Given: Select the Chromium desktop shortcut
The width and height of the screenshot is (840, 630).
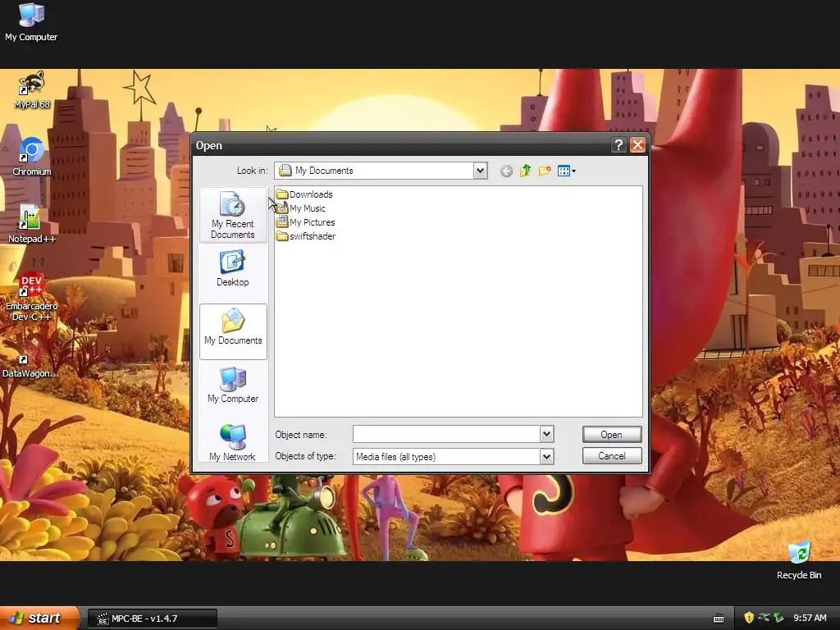Looking at the screenshot, I should [x=32, y=157].
